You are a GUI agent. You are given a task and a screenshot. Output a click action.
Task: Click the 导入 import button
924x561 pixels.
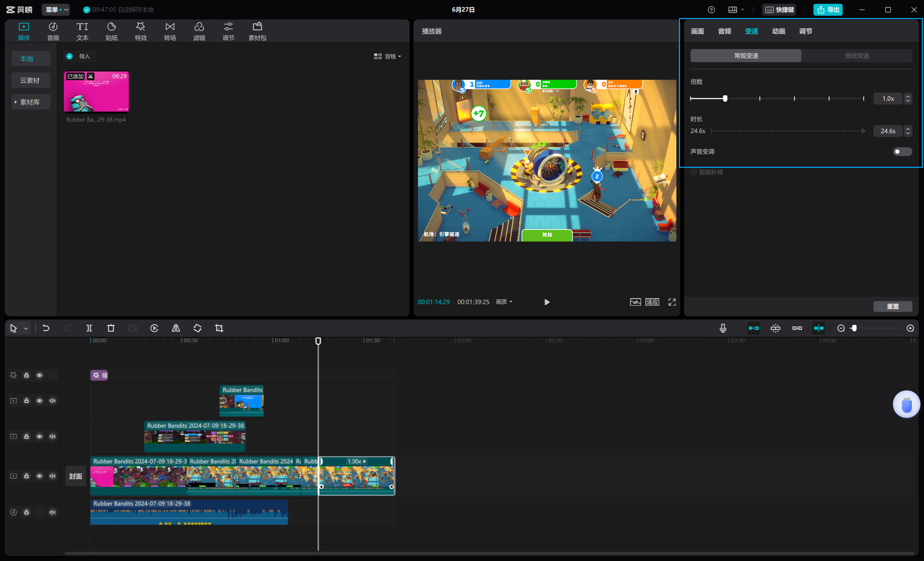(x=79, y=56)
